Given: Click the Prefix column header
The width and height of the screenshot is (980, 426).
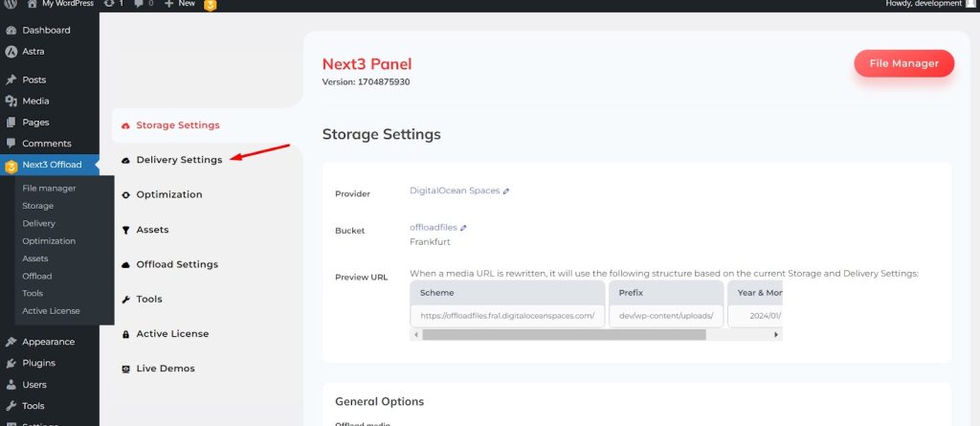Looking at the screenshot, I should coord(666,293).
